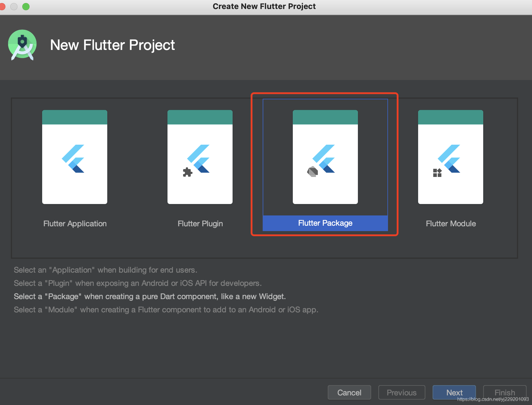Click the 'Select a "Package"' description line
Viewport: 532px width, 405px height.
[x=150, y=296]
